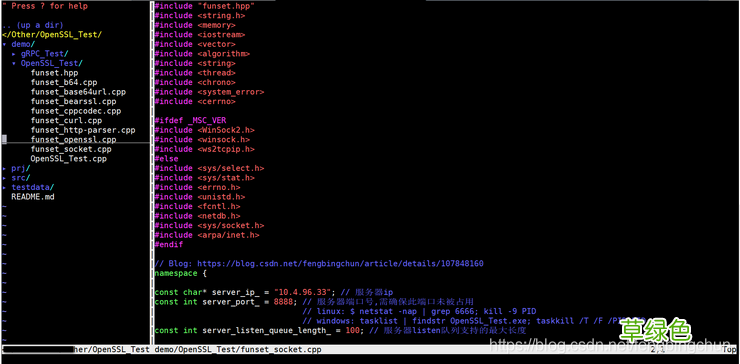Place cursor on #include <cerrno>
This screenshot has width=740, height=364.
point(195,102)
